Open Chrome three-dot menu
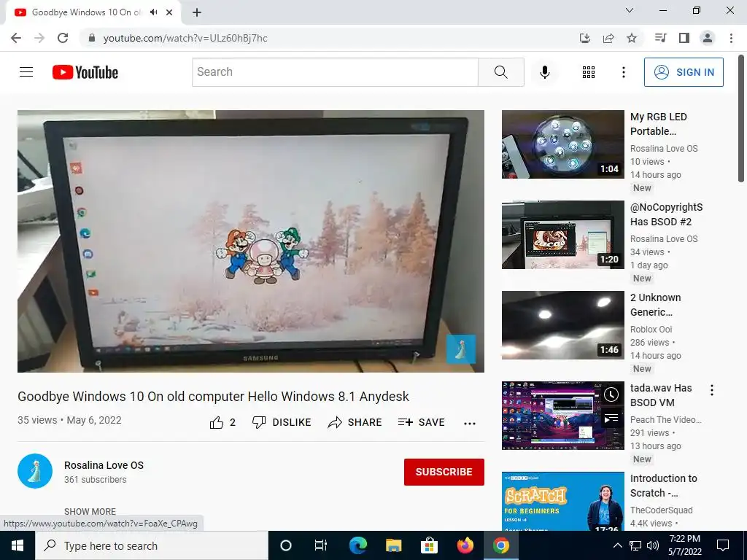Viewport: 747px width, 560px height. click(x=731, y=38)
